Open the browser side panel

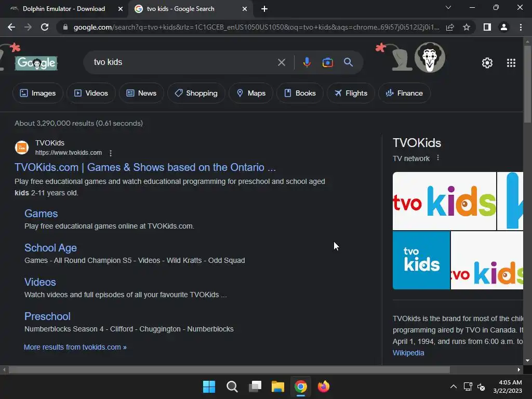(487, 27)
